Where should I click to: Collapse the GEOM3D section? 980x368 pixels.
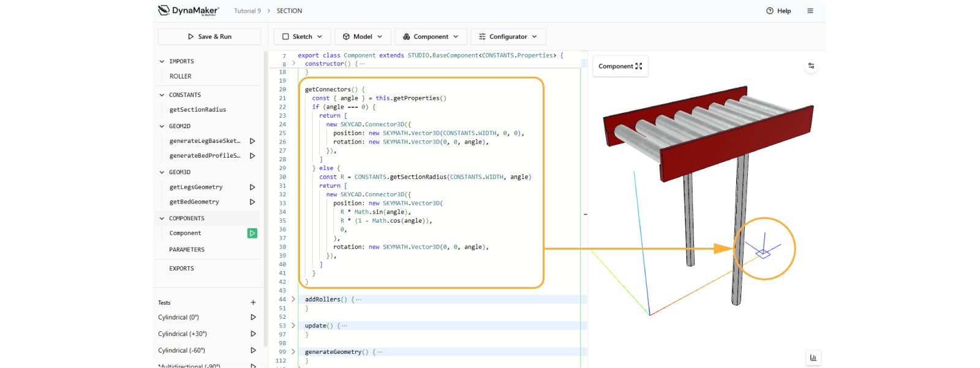pyautogui.click(x=162, y=172)
